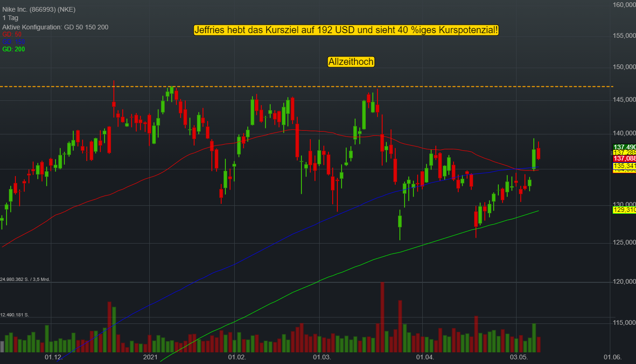Click the 145,000 price axis label
Image resolution: width=636 pixels, height=364 pixels.
(624, 99)
